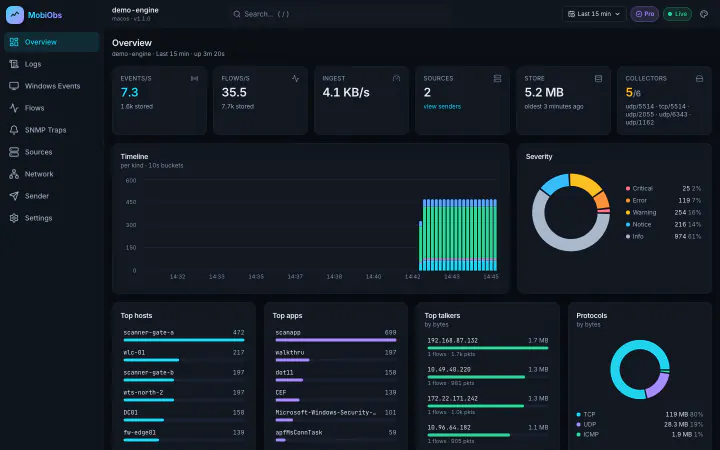This screenshot has height=450, width=720.
Task: Select the scanner-gate-a host row
Action: click(x=184, y=336)
